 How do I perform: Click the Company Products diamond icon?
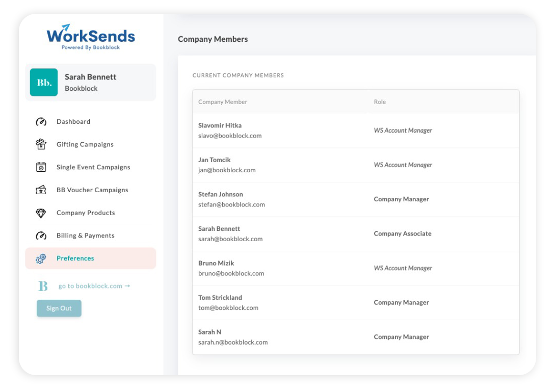[41, 213]
